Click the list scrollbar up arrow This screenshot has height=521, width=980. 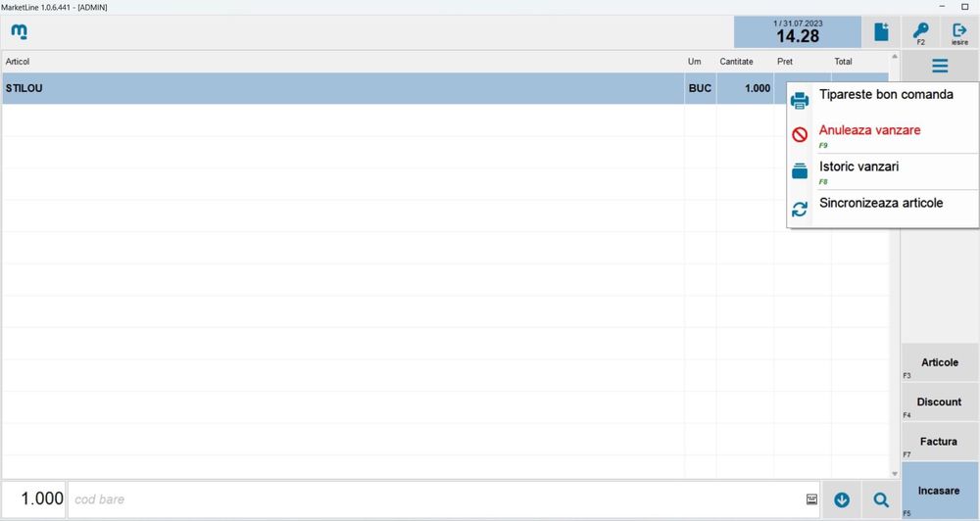click(x=895, y=56)
